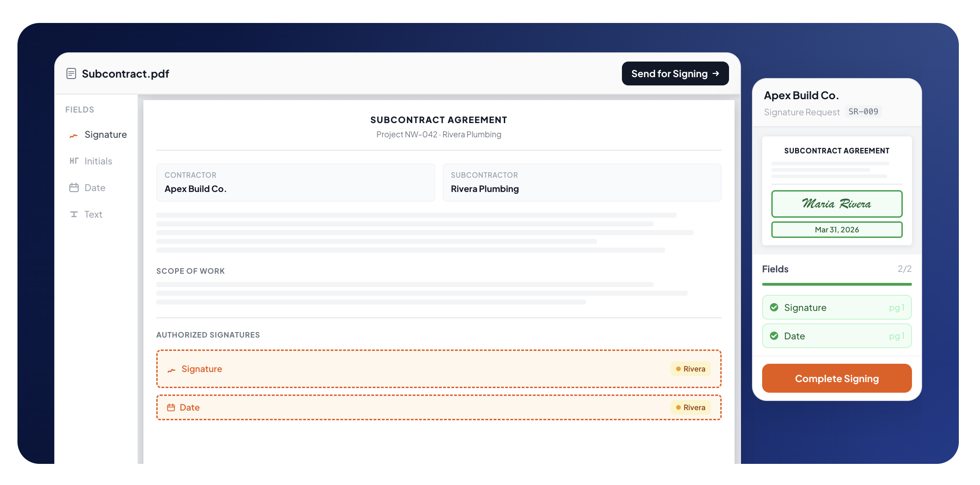Click the document icon beside Subcontract.pdf
The image size is (980, 485).
pos(71,73)
